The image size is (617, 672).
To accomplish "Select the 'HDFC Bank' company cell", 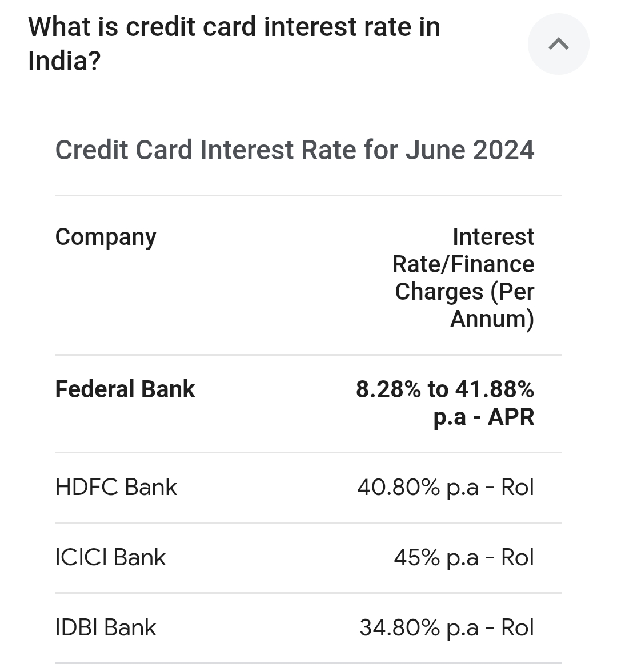I will tap(116, 488).
